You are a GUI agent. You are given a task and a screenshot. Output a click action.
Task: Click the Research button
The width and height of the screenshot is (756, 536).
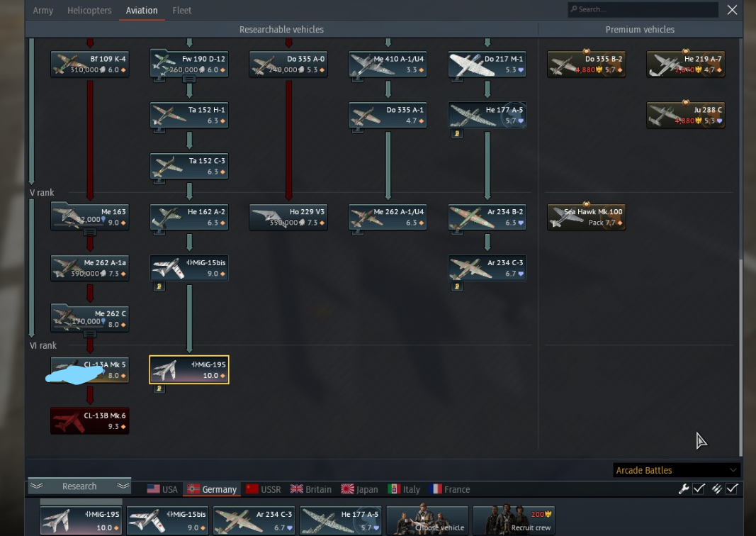click(79, 486)
